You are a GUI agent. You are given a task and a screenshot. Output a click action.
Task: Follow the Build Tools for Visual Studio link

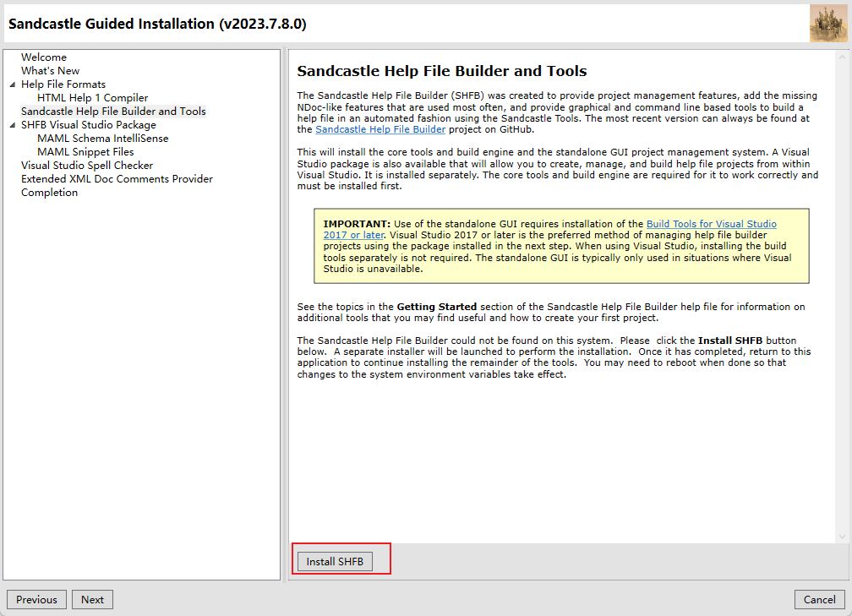pyautogui.click(x=712, y=224)
